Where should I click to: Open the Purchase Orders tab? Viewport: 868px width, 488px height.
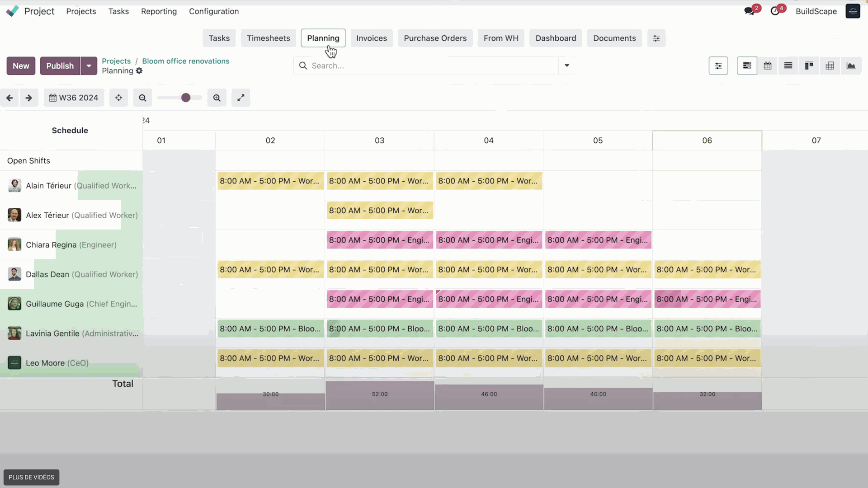tap(435, 38)
